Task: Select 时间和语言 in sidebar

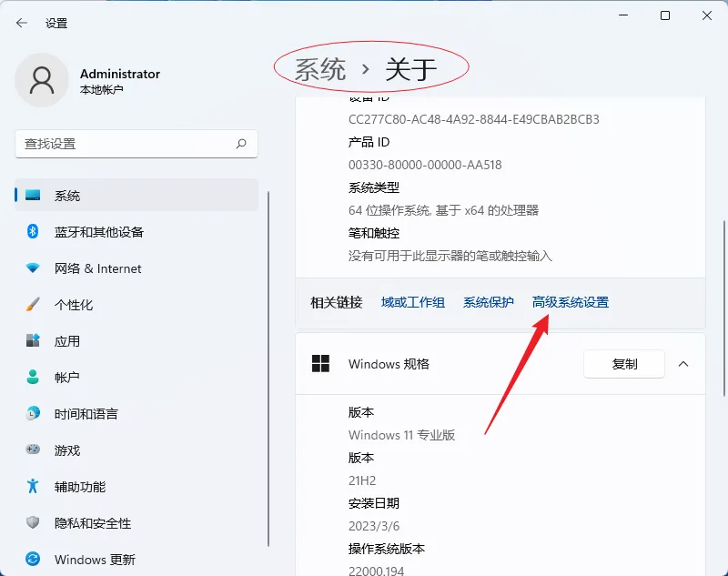Action: [136, 413]
